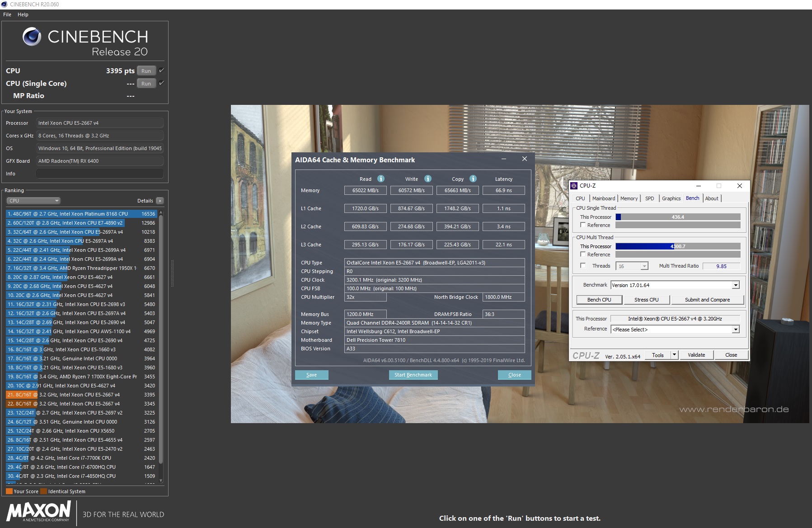The height and width of the screenshot is (528, 812).
Task: Click the L1 Cache Write value 874.67 GB/s
Action: [x=412, y=208]
